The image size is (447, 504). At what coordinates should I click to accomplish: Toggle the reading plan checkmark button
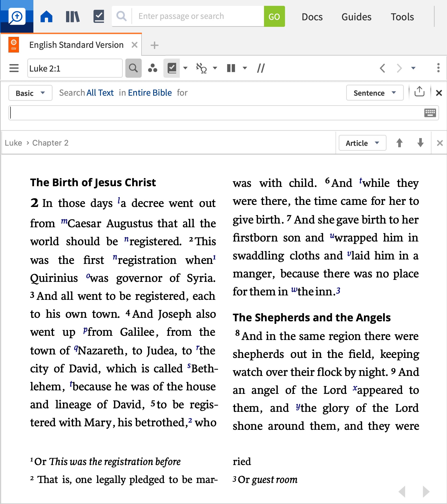[x=172, y=68]
